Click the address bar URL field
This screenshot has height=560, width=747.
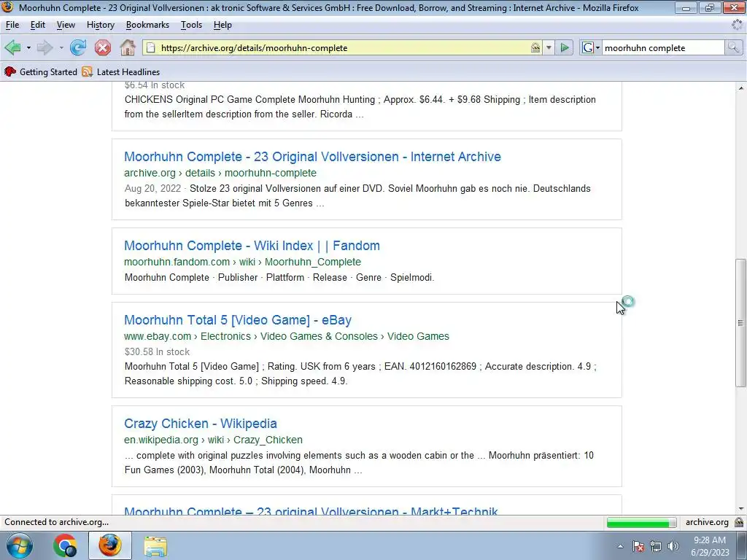(x=343, y=47)
